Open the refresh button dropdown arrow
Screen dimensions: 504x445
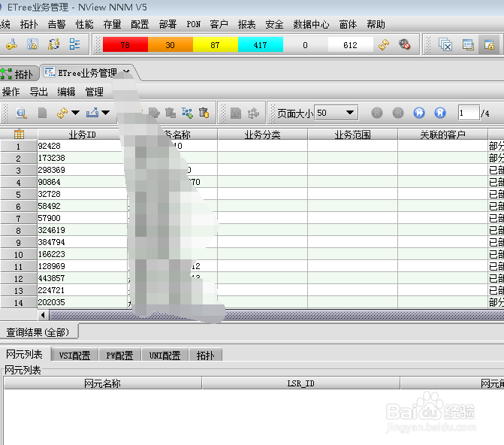click(x=76, y=113)
